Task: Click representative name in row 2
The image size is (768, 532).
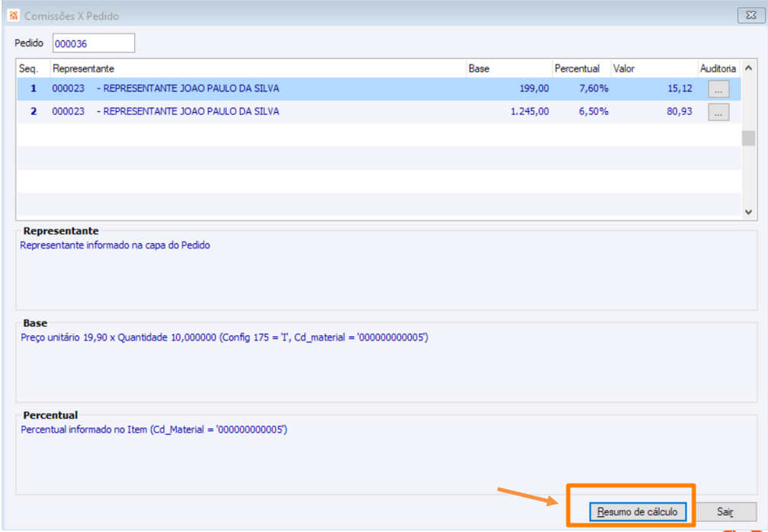Action: [191, 111]
